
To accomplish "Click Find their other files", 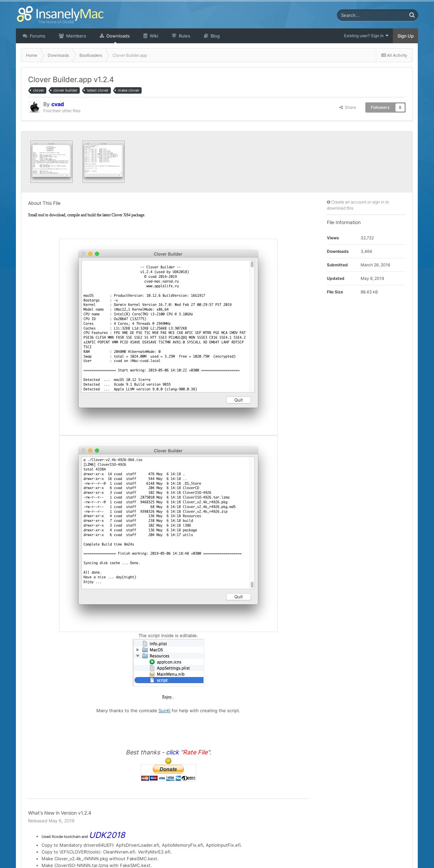I will [62, 111].
